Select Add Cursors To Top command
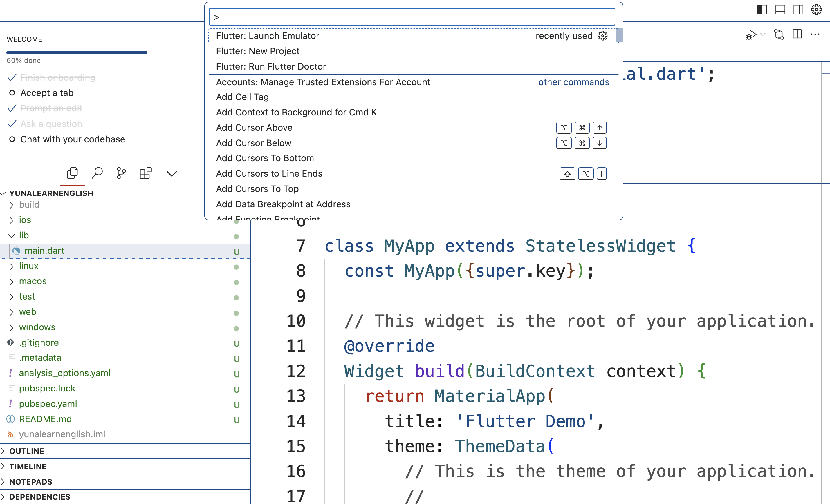 [414, 189]
